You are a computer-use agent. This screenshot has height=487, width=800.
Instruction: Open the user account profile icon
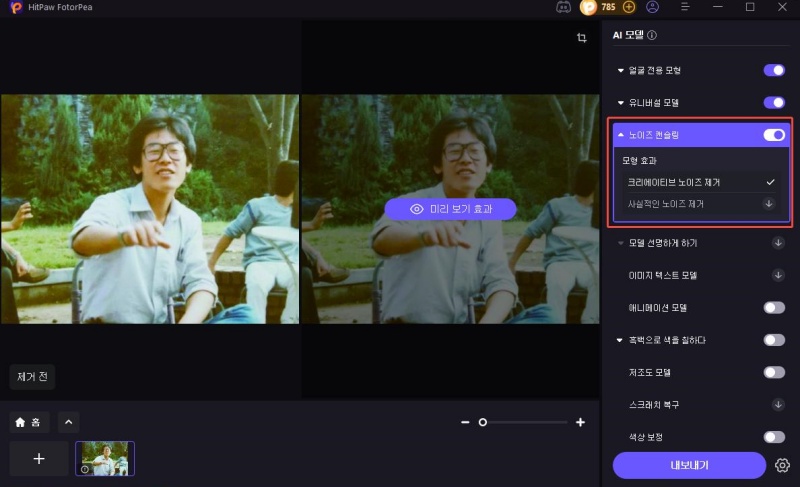coord(653,7)
